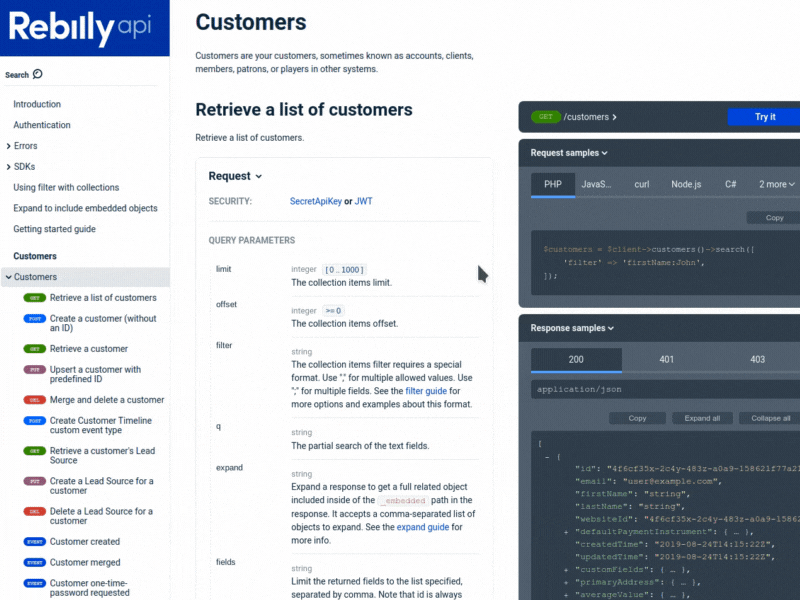
Task: Click EVENT badge beside Customer created
Action: pyautogui.click(x=35, y=542)
